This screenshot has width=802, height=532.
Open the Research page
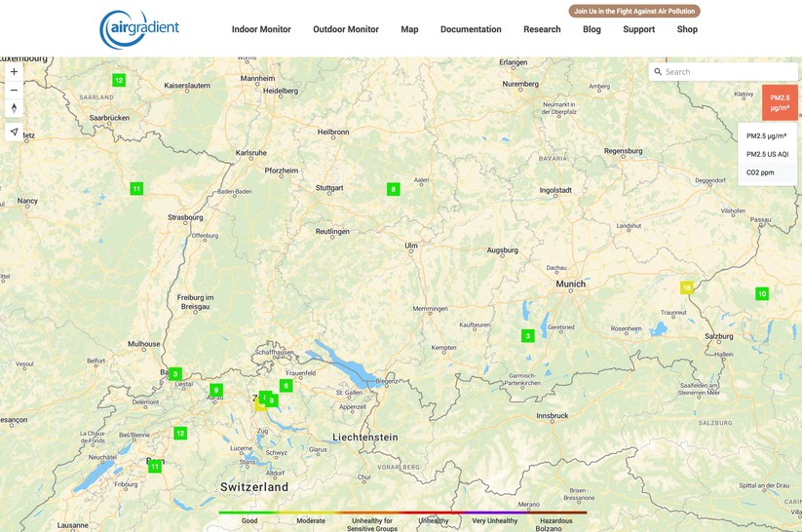pyautogui.click(x=542, y=29)
